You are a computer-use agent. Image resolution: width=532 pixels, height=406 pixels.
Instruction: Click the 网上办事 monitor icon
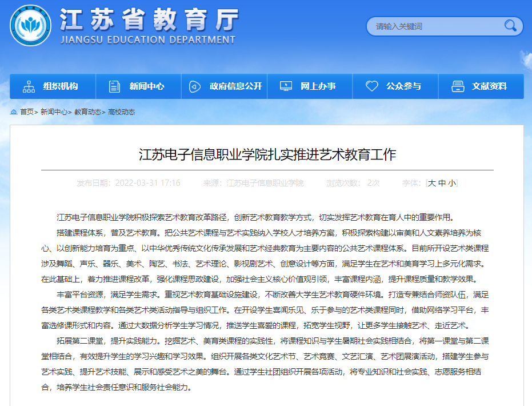(286, 86)
